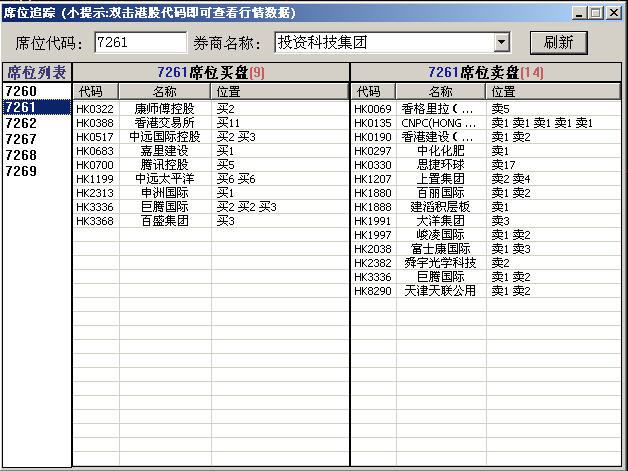
Task: Select seat 7260 in the seat list
Action: [x=21, y=92]
